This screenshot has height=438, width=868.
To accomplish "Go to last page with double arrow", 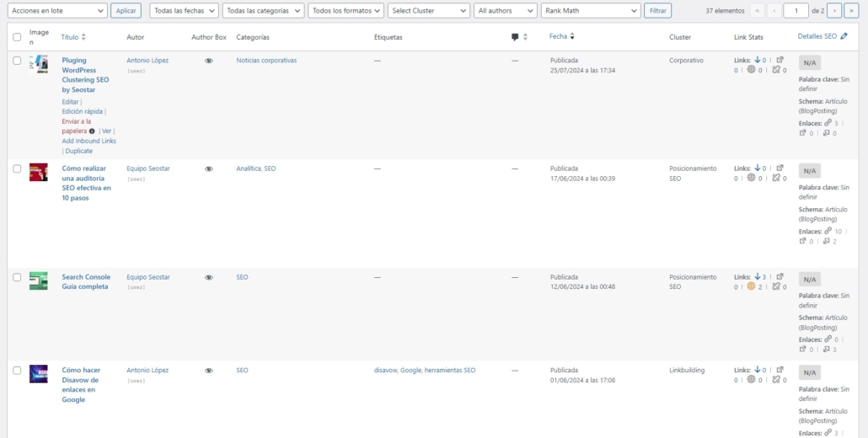I will [851, 11].
